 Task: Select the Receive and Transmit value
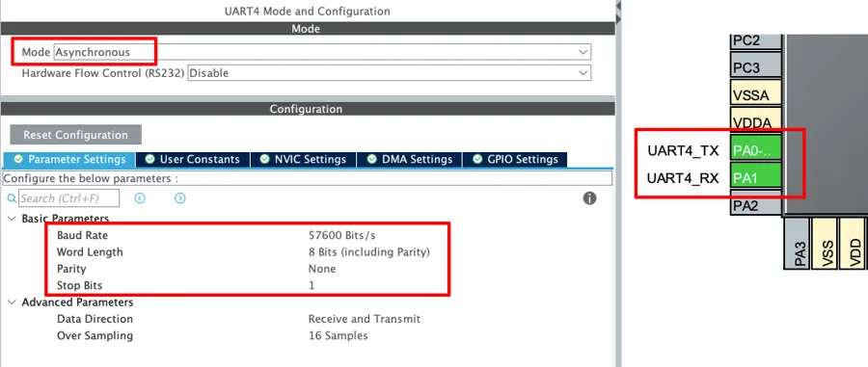pyautogui.click(x=365, y=319)
